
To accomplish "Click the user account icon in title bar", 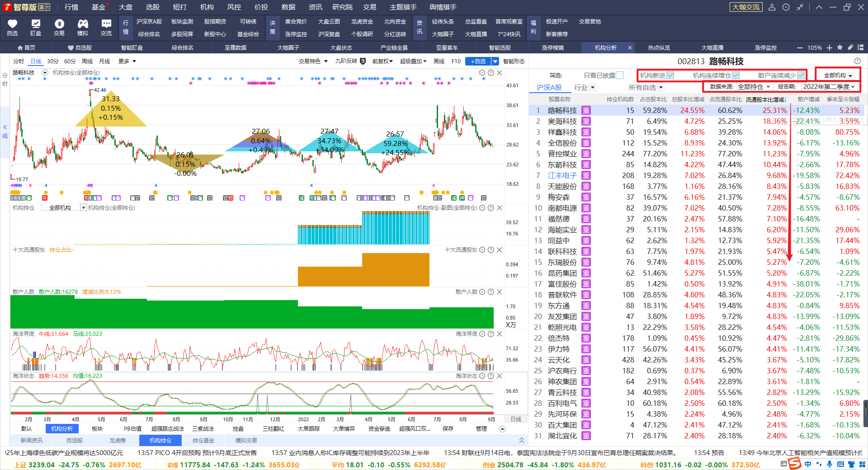I will (772, 7).
